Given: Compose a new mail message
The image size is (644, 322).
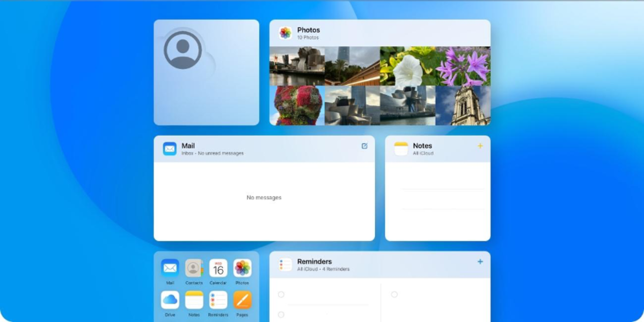Looking at the screenshot, I should pos(364,145).
